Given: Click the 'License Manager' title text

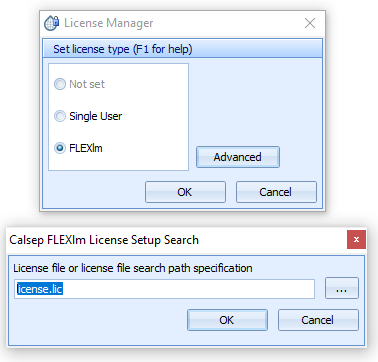Looking at the screenshot, I should point(109,23).
